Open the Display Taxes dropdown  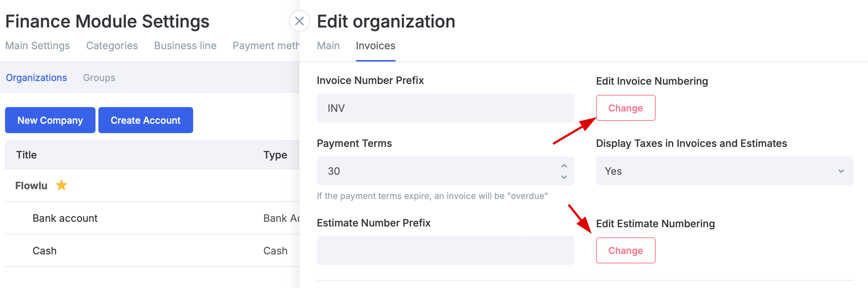[724, 171]
